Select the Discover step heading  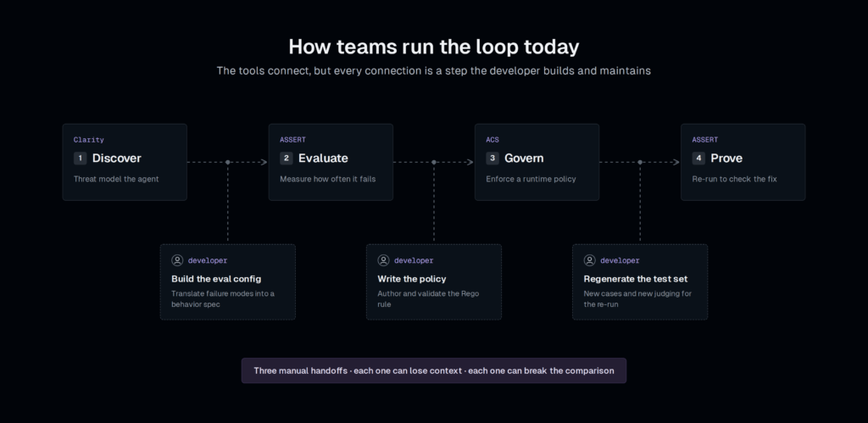(117, 159)
